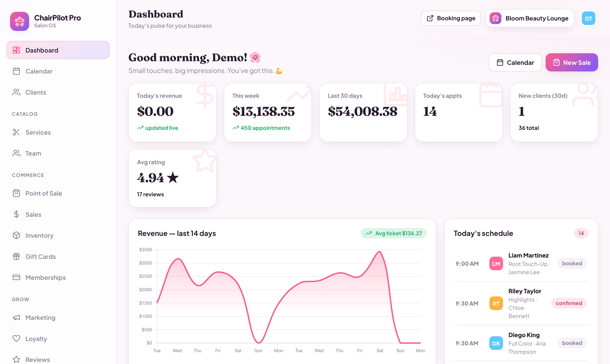
Task: Click the Clients people icon
Action: pos(16,92)
